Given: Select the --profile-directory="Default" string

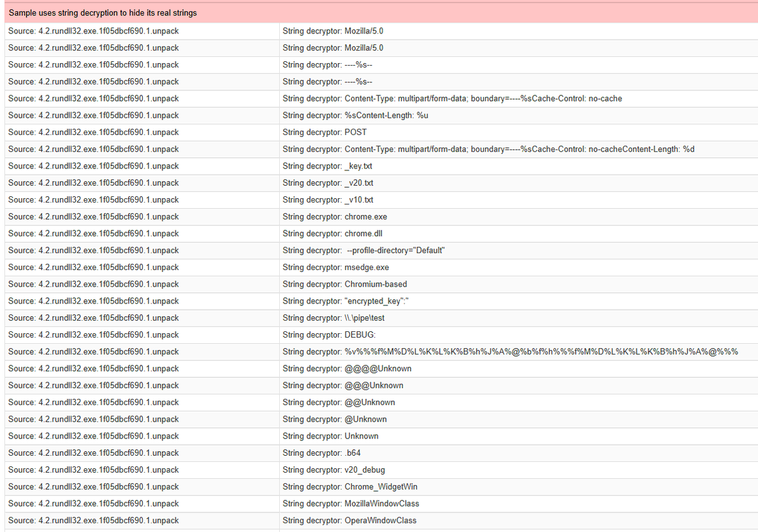Looking at the screenshot, I should (519, 251).
